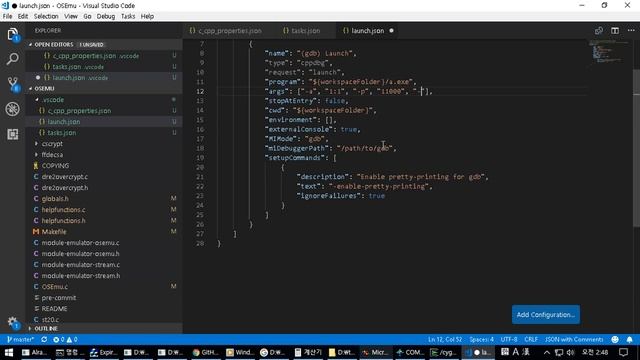
Task: Open README file in explorer
Action: point(104,309)
